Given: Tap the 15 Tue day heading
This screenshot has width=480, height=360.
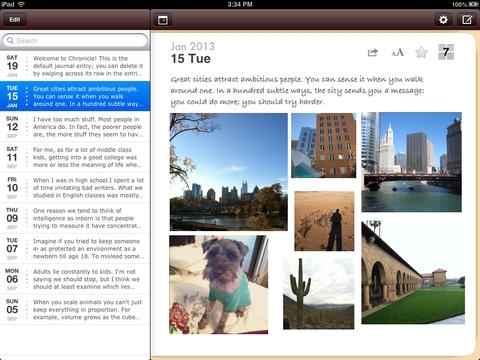Looking at the screenshot, I should [x=191, y=59].
